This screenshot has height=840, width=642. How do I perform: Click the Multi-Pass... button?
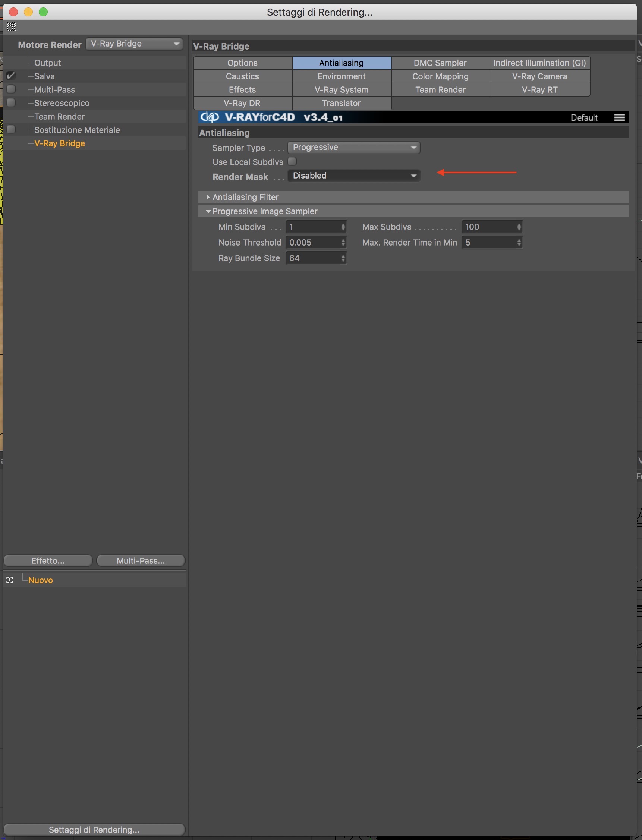tap(141, 560)
